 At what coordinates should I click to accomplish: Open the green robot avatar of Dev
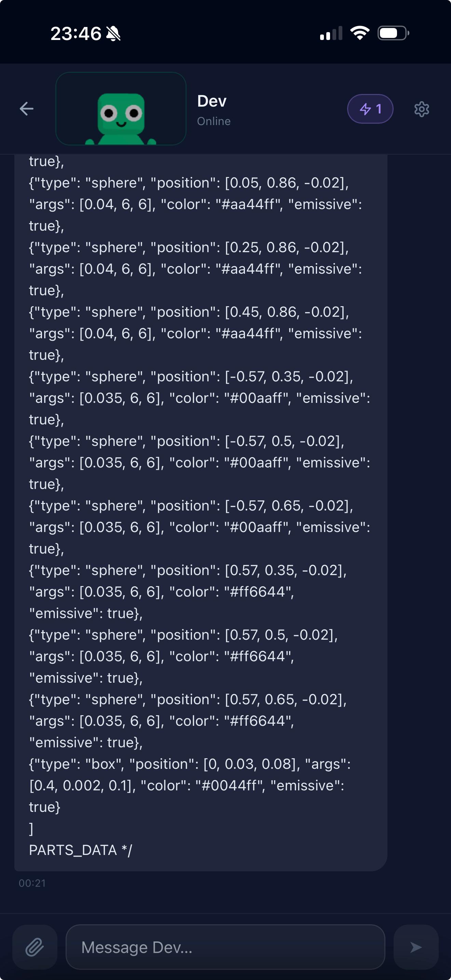(x=121, y=109)
